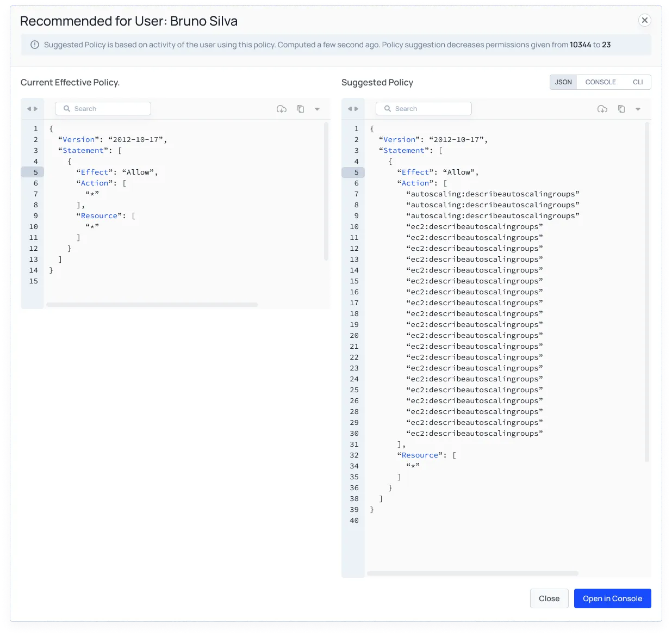Image resolution: width=672 pixels, height=636 pixels.
Task: Click the info icon in the suggestion banner
Action: pyautogui.click(x=35, y=45)
